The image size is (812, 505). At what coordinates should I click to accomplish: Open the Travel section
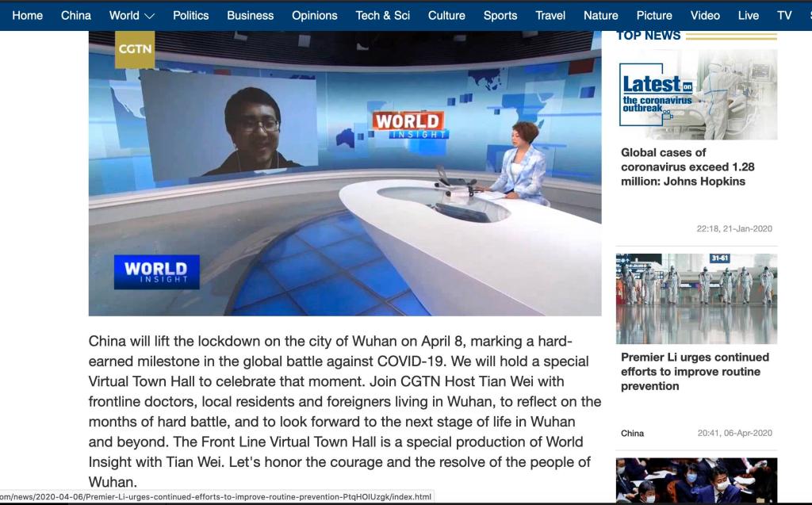[x=550, y=15]
